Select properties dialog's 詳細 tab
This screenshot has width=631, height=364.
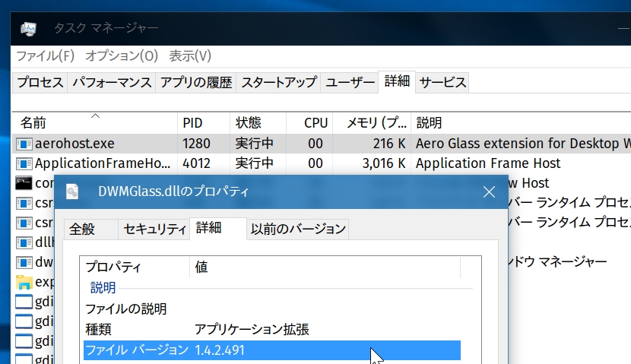click(x=217, y=229)
